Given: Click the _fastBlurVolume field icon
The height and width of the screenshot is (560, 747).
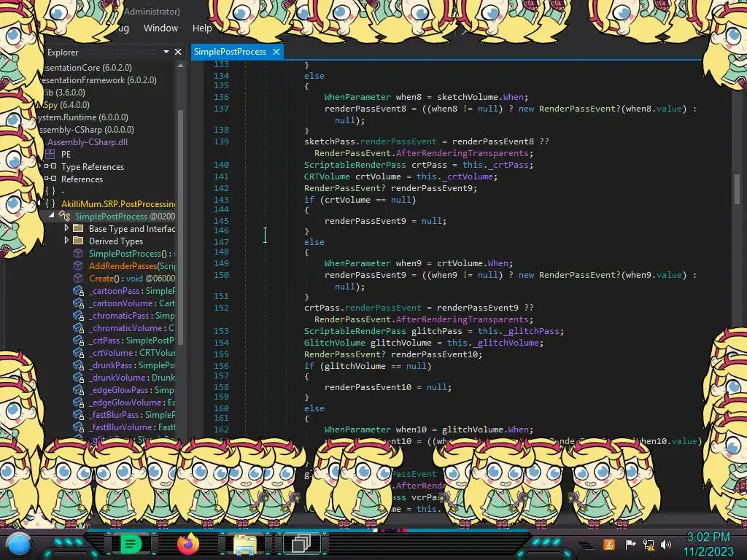Looking at the screenshot, I should click(x=78, y=427).
